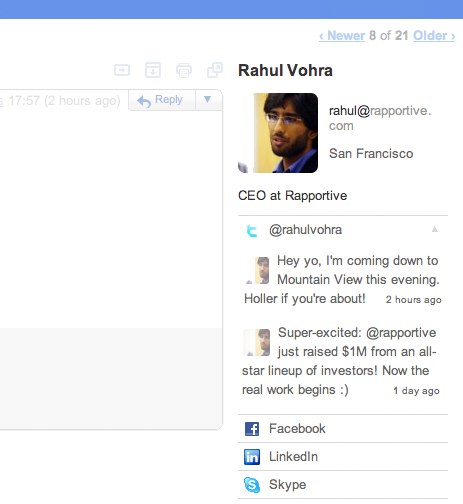Viewport: 463px width, 504px height.
Task: Click the Skype icon
Action: (x=252, y=485)
